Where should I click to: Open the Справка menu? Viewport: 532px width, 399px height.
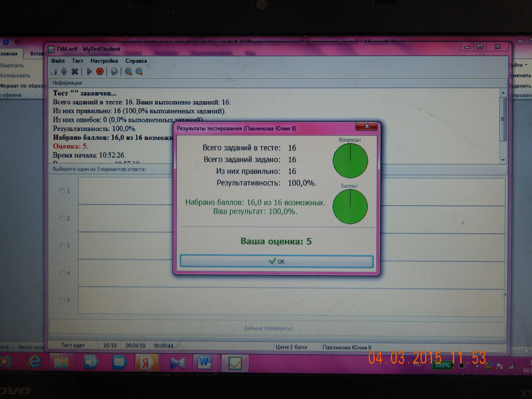coord(136,61)
